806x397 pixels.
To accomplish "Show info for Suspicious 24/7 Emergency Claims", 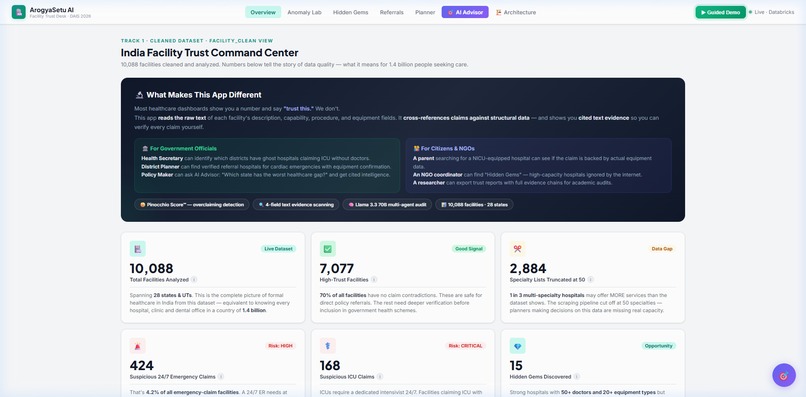I will tap(221, 377).
